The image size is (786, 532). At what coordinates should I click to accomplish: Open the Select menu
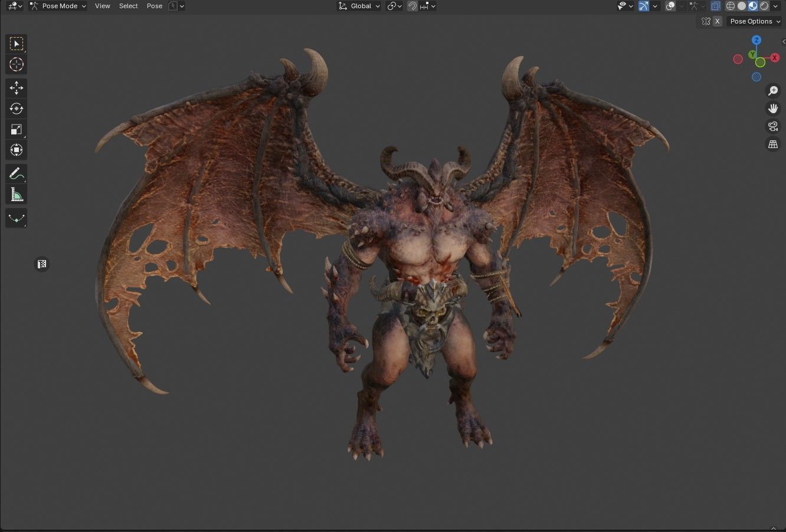click(x=128, y=6)
